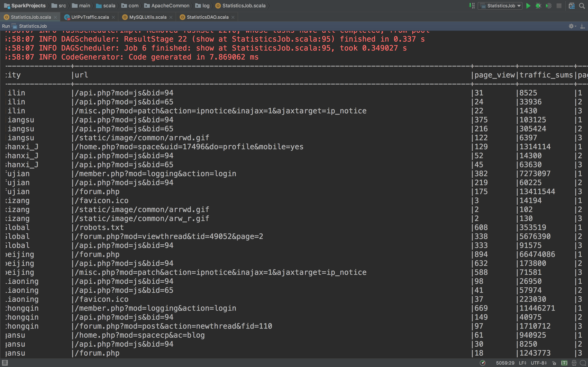Click cursor position 5059:29 in status bar
The height and width of the screenshot is (367, 588).
click(x=505, y=363)
